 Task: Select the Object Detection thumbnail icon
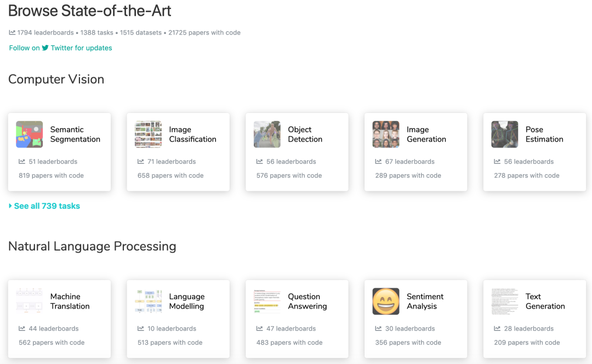[x=267, y=134]
